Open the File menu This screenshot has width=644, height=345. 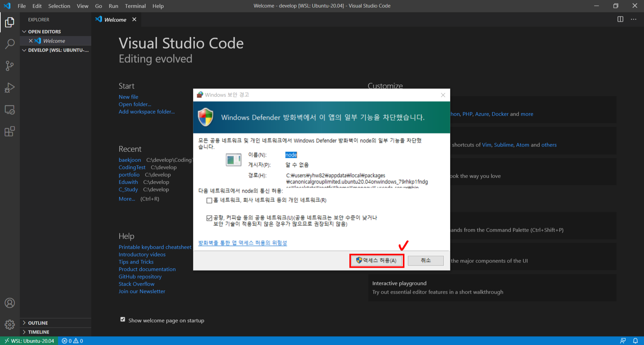pyautogui.click(x=22, y=6)
